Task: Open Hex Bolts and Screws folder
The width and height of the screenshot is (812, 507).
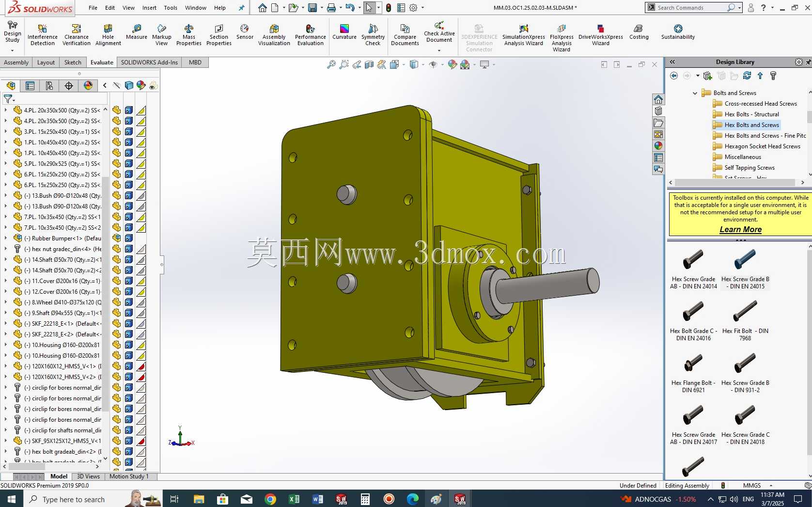Action: (746, 125)
